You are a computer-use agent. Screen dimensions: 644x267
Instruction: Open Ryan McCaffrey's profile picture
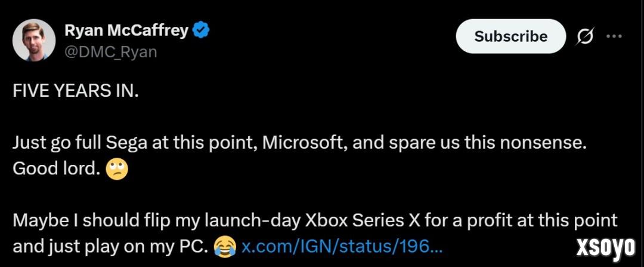coord(33,40)
